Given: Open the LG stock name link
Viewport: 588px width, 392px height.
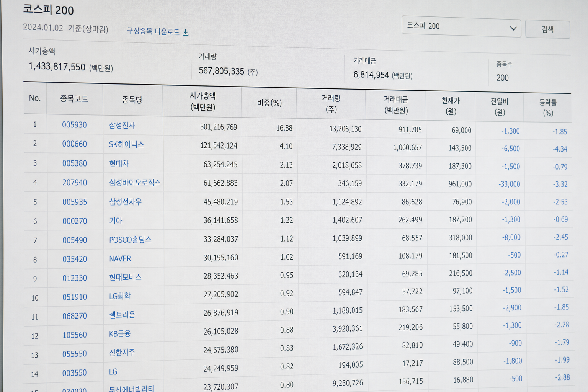Looking at the screenshot, I should point(113,372).
